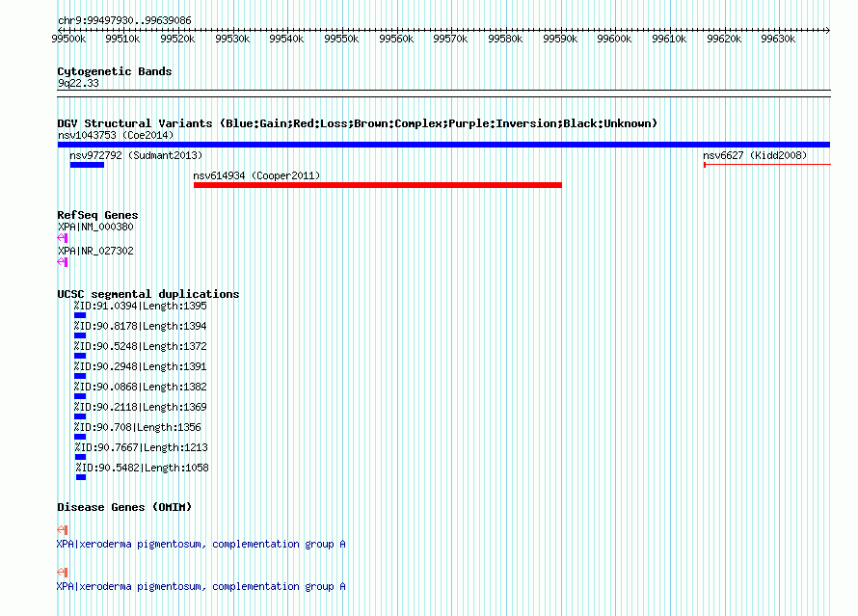Click the %ID:90.5248|Length:1372 label

141,346
